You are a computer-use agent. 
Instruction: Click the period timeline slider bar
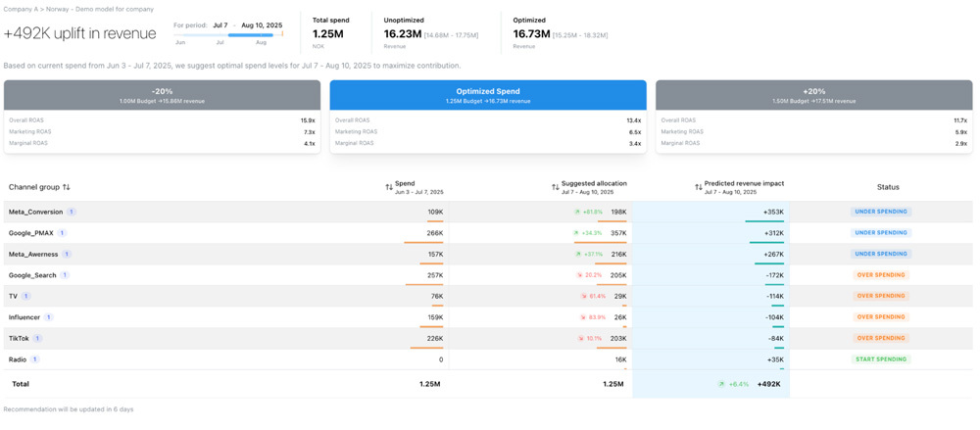click(226, 34)
